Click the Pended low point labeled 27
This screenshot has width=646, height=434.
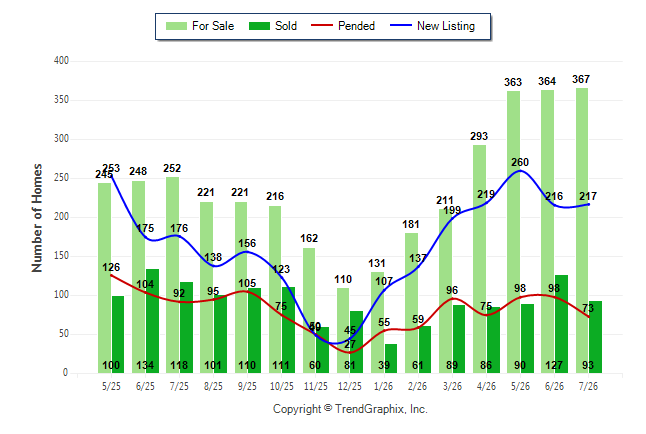click(x=349, y=352)
